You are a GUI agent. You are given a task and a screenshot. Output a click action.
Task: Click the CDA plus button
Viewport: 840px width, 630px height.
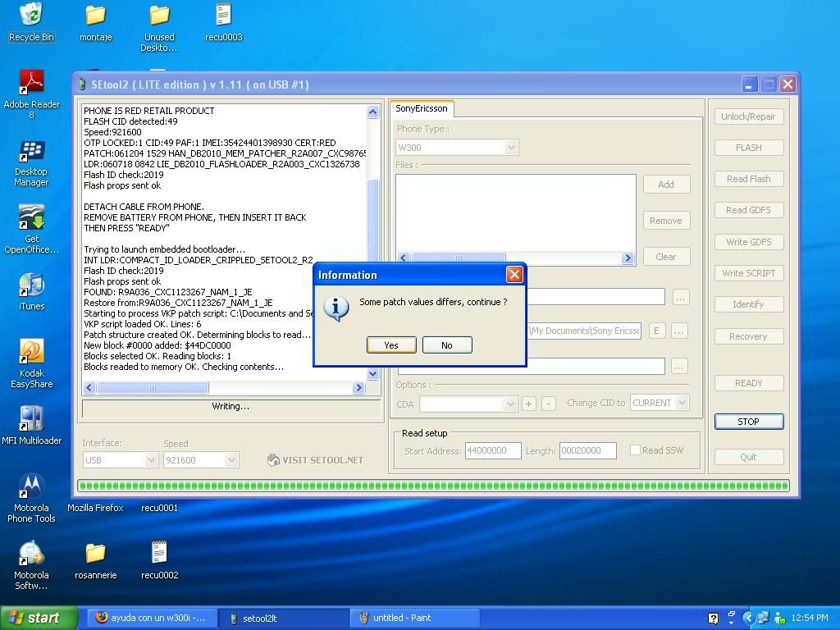coord(528,404)
